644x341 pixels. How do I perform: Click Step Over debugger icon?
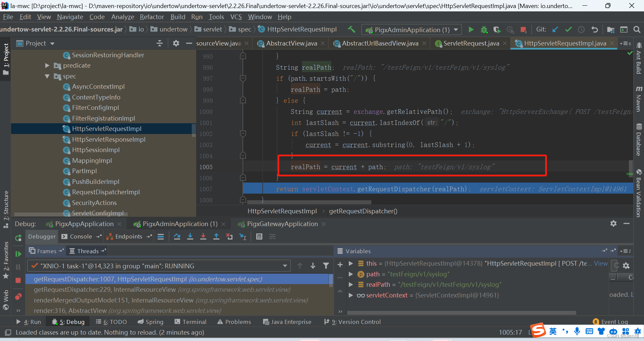pyautogui.click(x=177, y=236)
